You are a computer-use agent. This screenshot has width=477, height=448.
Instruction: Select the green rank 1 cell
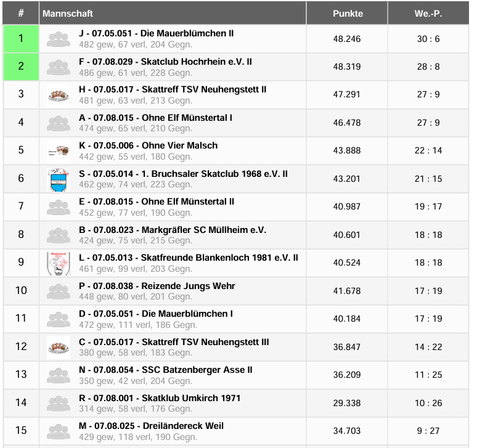coord(21,39)
